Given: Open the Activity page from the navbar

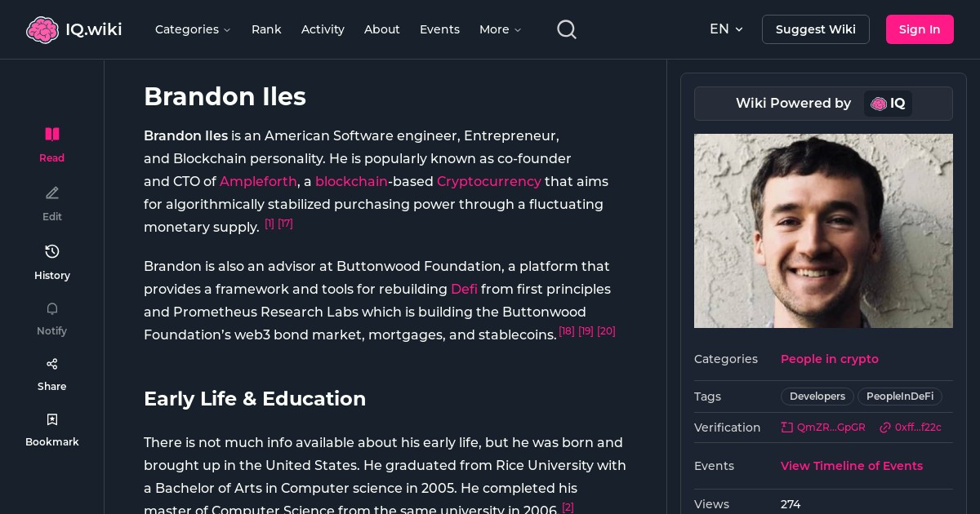Looking at the screenshot, I should click(x=323, y=29).
